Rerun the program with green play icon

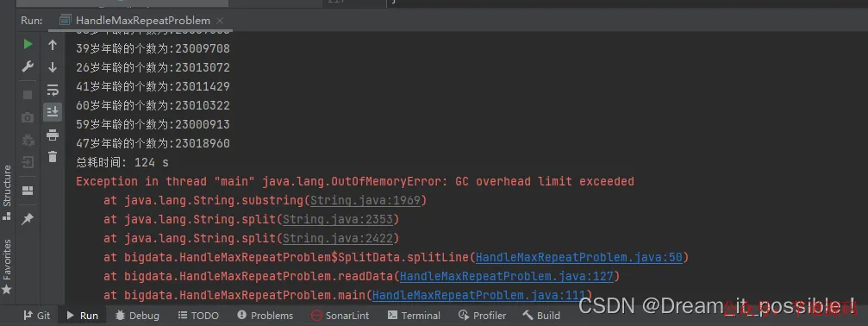28,44
